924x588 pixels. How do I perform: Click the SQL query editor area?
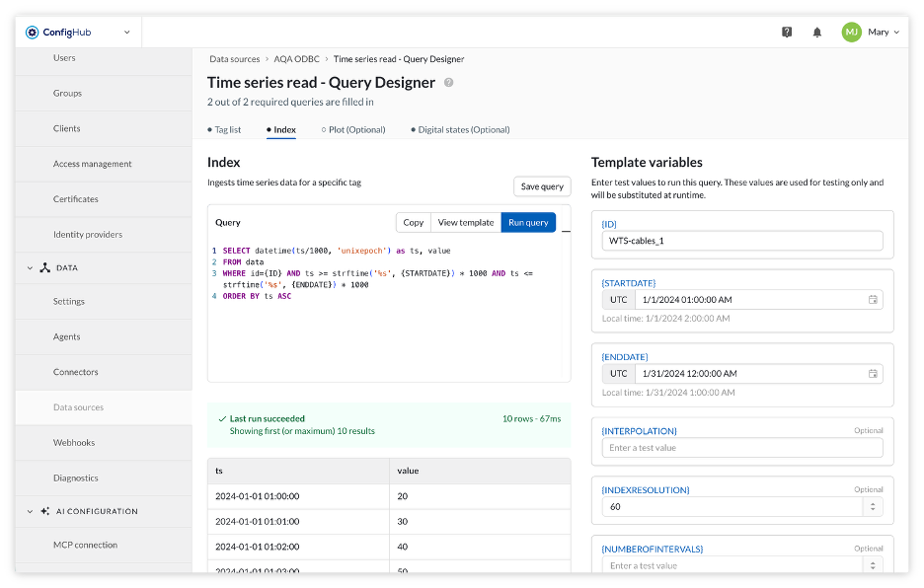[x=386, y=310]
